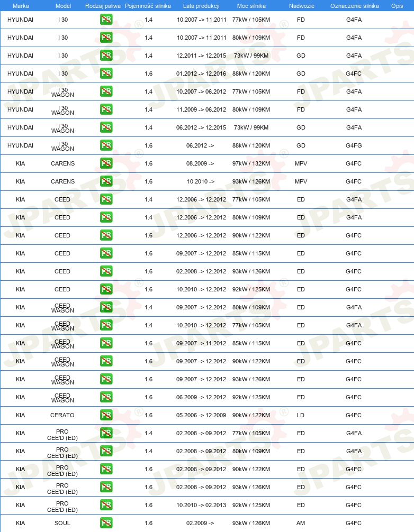Click petrol icon for Kia Ceed 85kW/115KM 12.2012 row
The image size is (414, 532).
click(106, 253)
